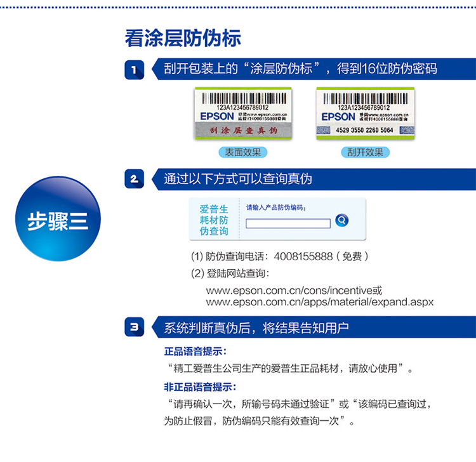Click the revealed code 4529 3550 2260 5064

[364, 131]
